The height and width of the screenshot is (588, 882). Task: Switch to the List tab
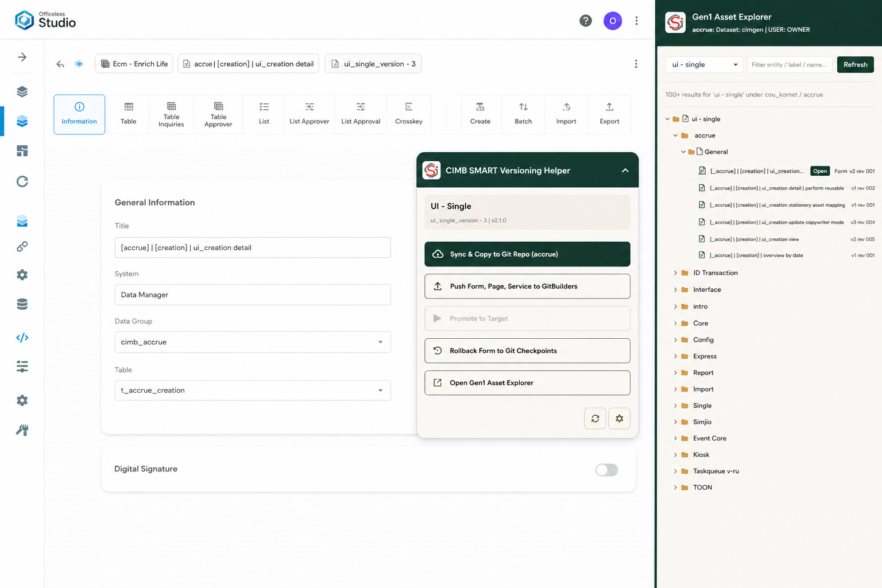pyautogui.click(x=264, y=114)
